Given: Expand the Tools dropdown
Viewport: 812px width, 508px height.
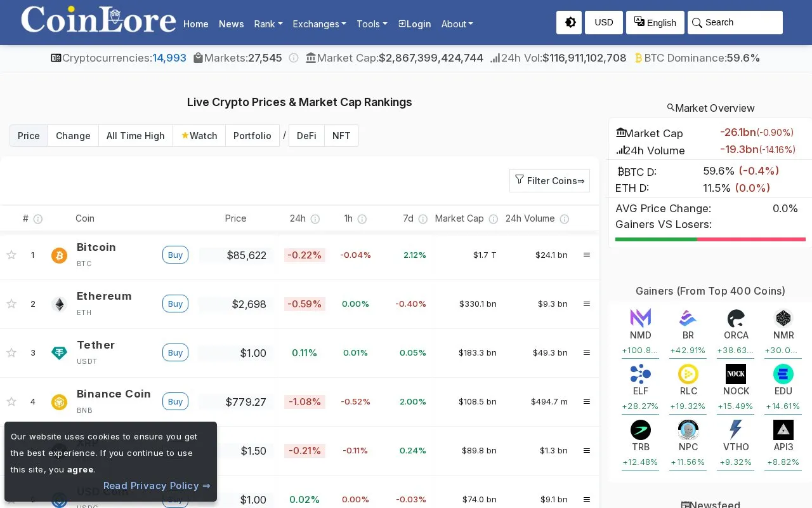Looking at the screenshot, I should 372,24.
